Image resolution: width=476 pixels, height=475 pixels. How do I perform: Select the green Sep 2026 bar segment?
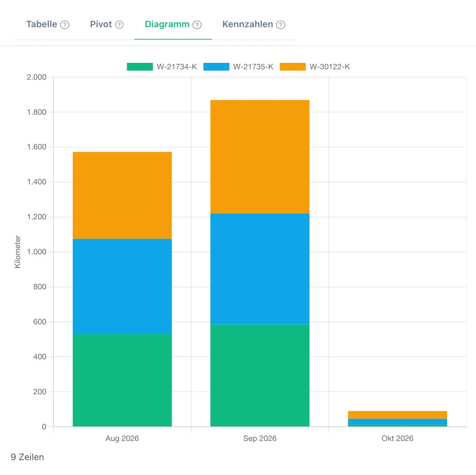[x=260, y=376]
